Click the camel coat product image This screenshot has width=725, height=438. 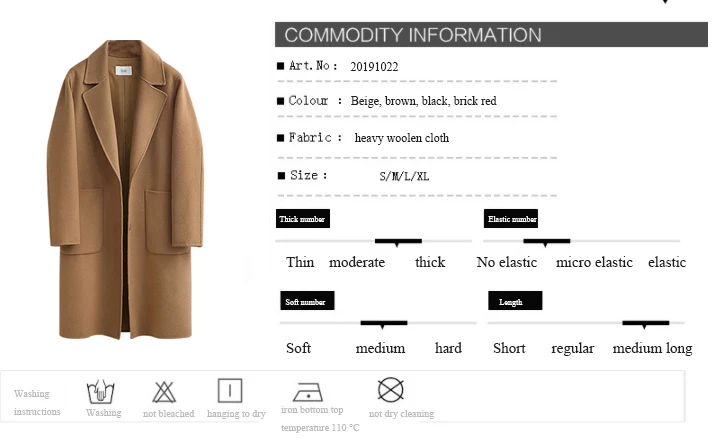pos(125,190)
